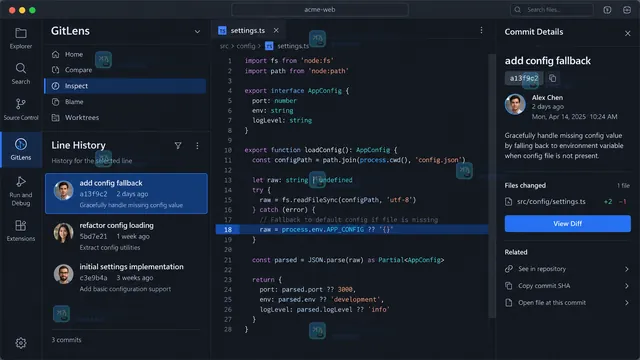Expand the GitLens view dropdown chevron
640x360 pixels.
197,31
